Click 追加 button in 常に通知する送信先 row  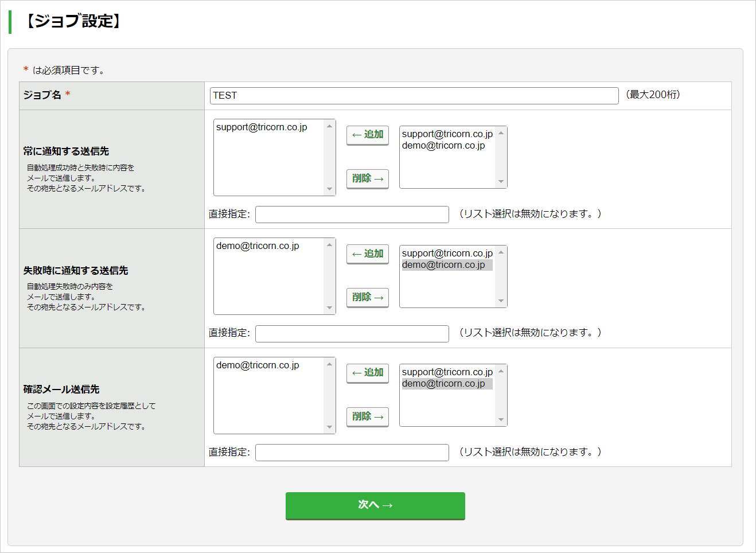[368, 135]
